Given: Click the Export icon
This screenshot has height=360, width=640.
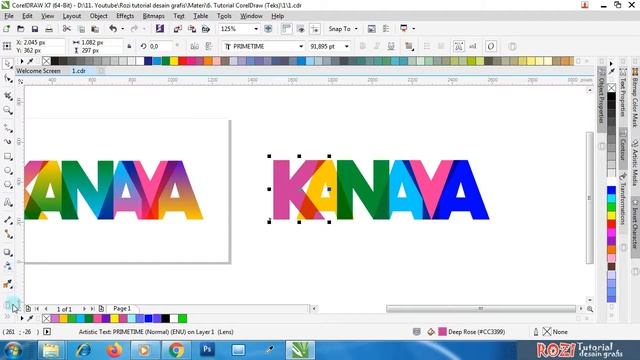Looking at the screenshot, I should tap(191, 29).
